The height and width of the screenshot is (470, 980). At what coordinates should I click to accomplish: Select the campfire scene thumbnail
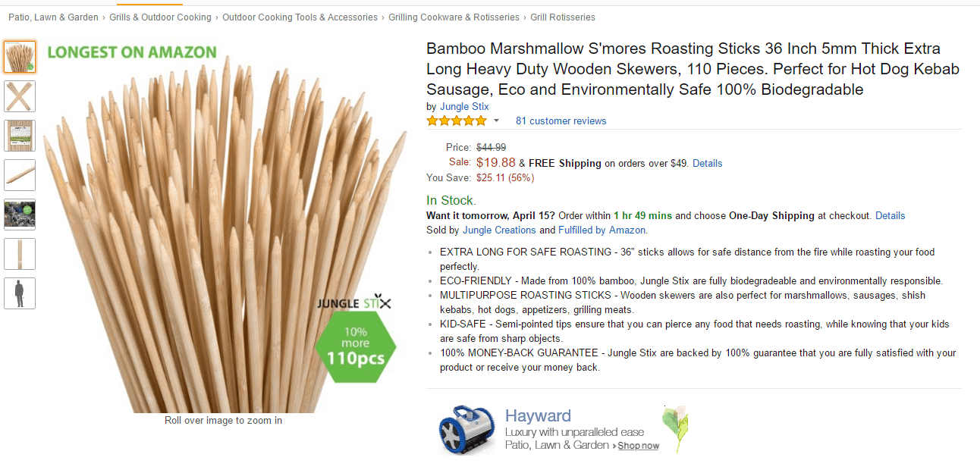20,215
